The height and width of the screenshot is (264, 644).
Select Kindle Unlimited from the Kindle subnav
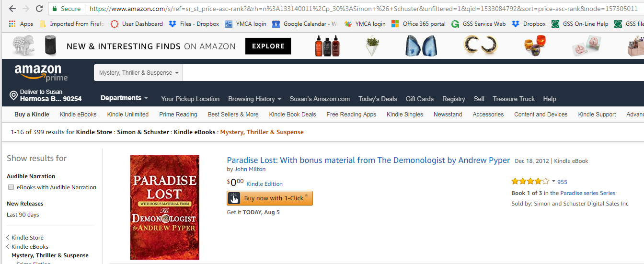point(127,115)
